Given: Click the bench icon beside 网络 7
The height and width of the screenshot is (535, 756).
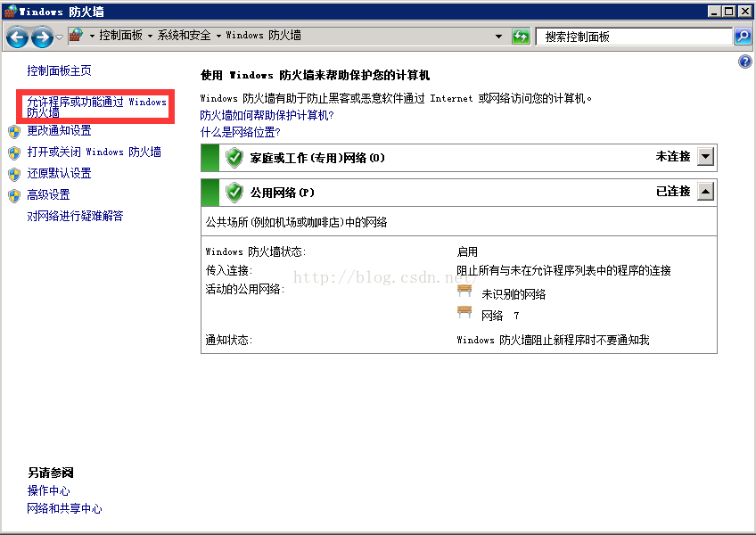Looking at the screenshot, I should (x=464, y=312).
